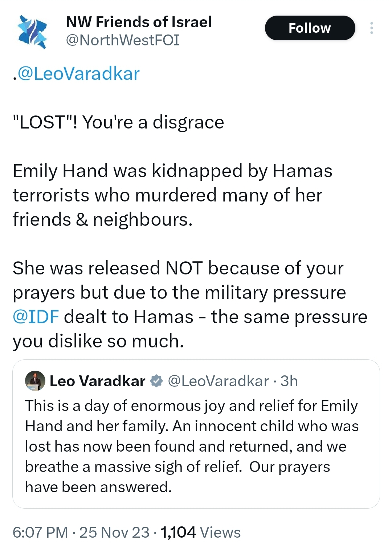Open the @NorthWestFOI handle

pos(123,40)
